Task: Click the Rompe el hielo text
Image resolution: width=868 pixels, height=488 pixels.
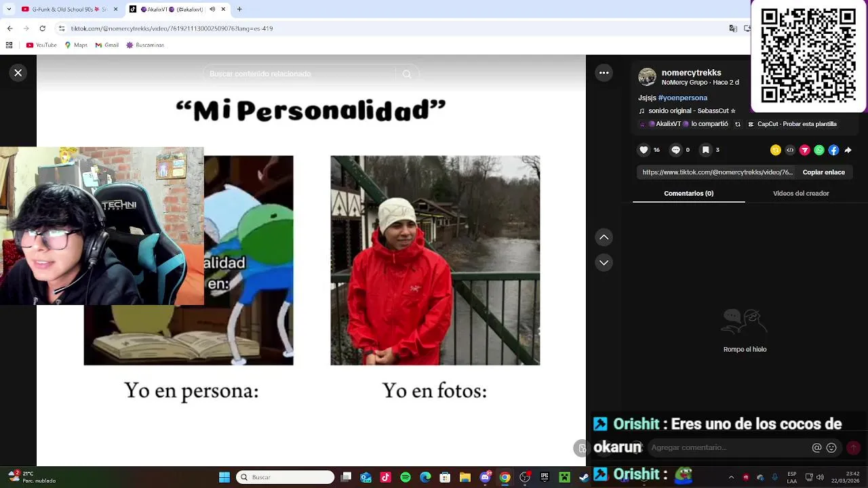Action: (745, 350)
